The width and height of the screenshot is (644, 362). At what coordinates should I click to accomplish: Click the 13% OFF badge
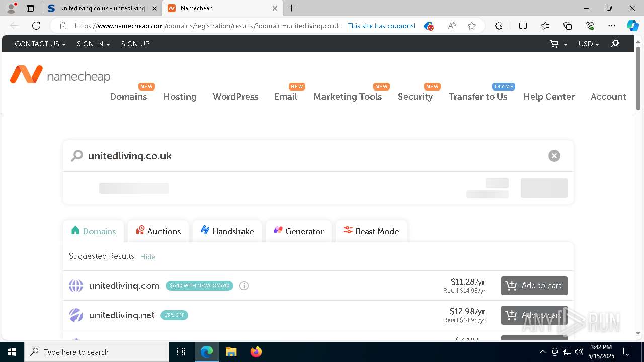coord(174,315)
